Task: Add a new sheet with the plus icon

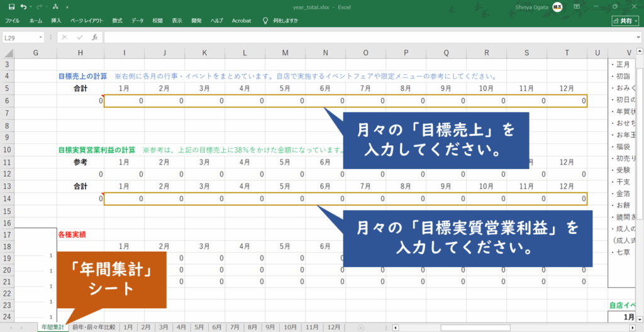Action: pyautogui.click(x=360, y=328)
